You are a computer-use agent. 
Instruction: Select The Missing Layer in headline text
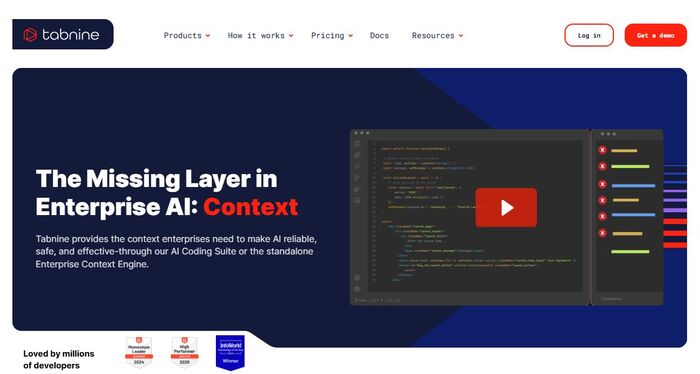pos(157,179)
